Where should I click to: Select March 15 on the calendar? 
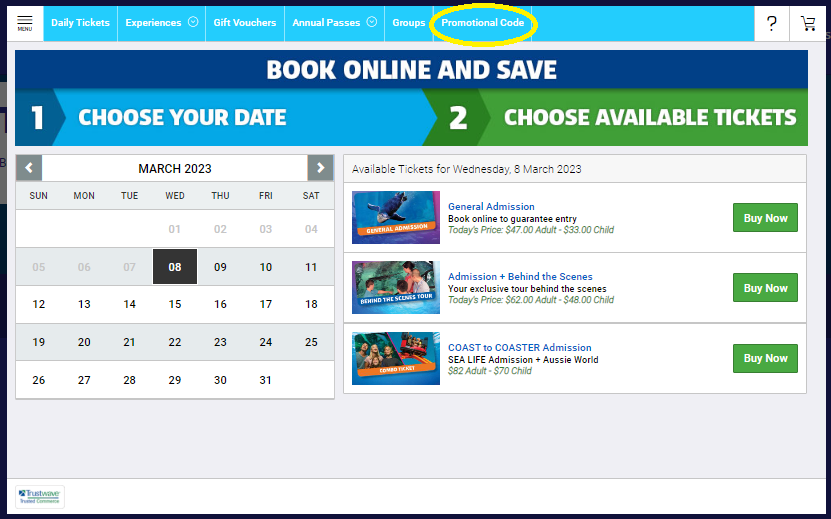coord(175,304)
